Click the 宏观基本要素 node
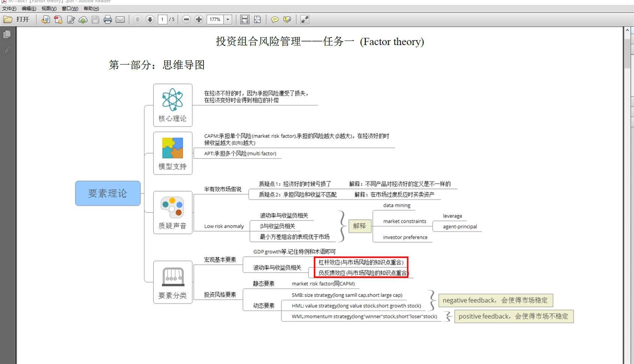634x364 pixels. [220, 260]
